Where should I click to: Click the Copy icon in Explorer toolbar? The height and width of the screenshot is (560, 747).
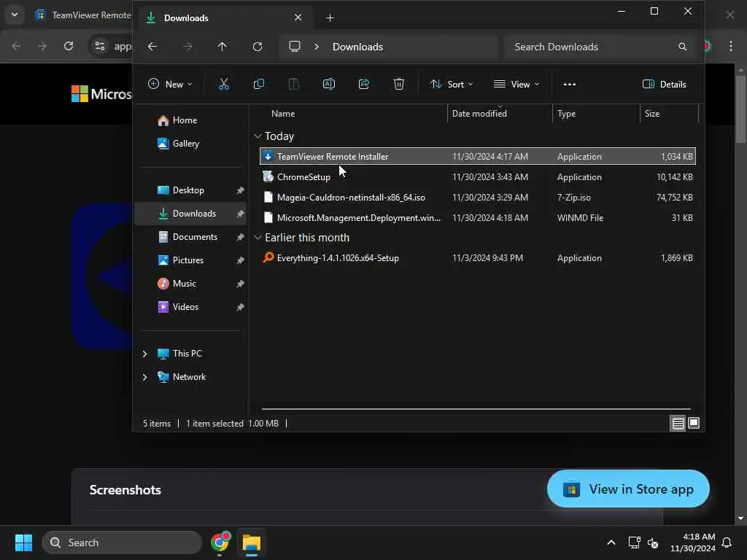(x=259, y=85)
